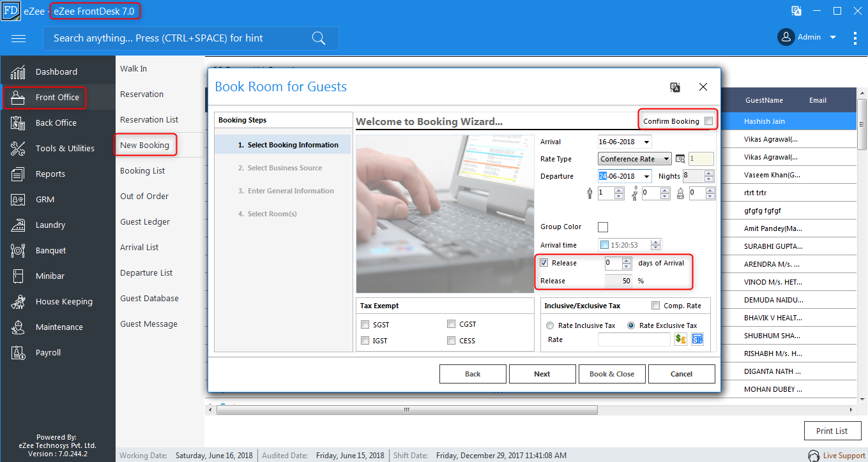Click the Back button in wizard
Image resolution: width=868 pixels, height=462 pixels.
pos(473,374)
